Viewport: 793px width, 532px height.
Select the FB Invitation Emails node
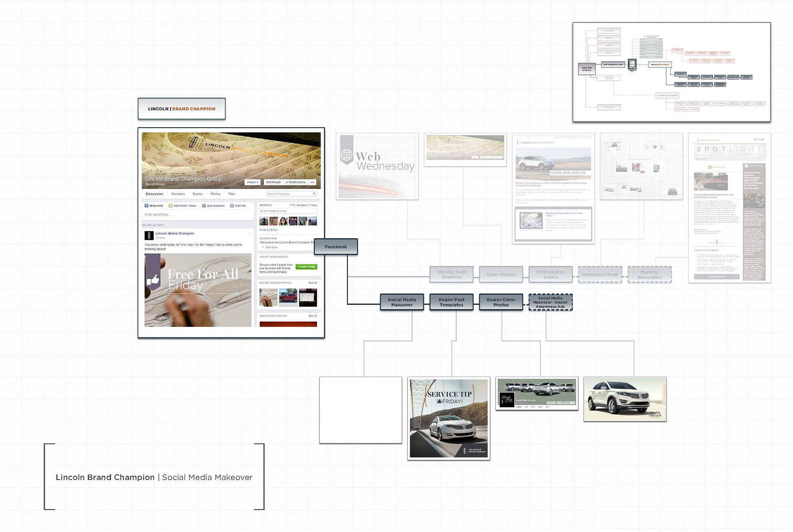550,275
